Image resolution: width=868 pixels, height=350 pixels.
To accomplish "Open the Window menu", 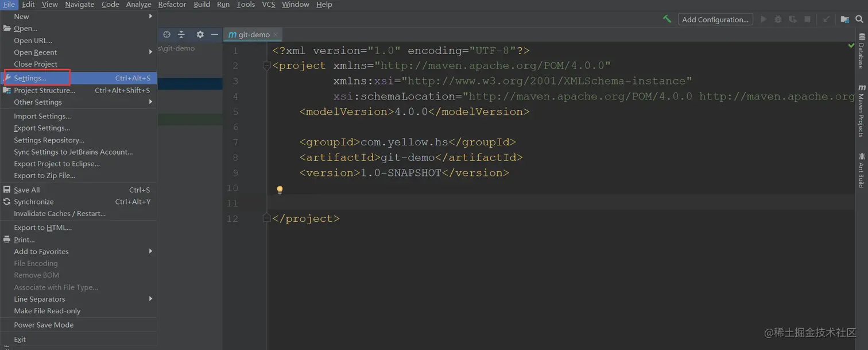I will click(296, 5).
